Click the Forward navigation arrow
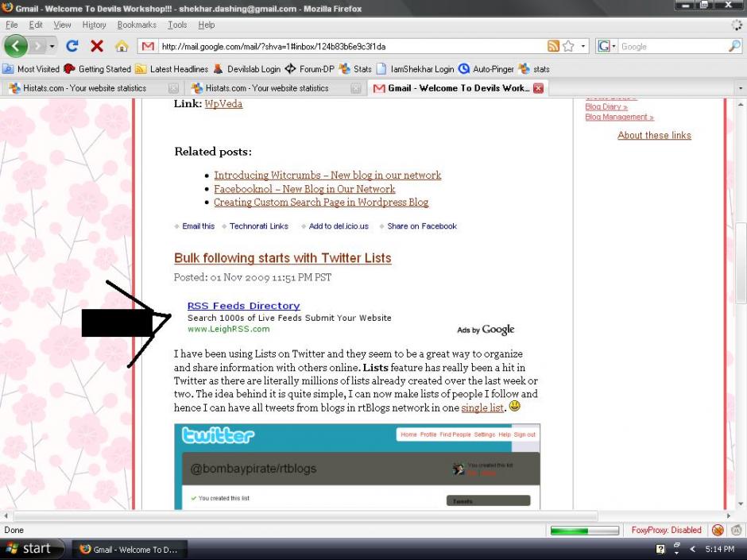 (x=37, y=46)
